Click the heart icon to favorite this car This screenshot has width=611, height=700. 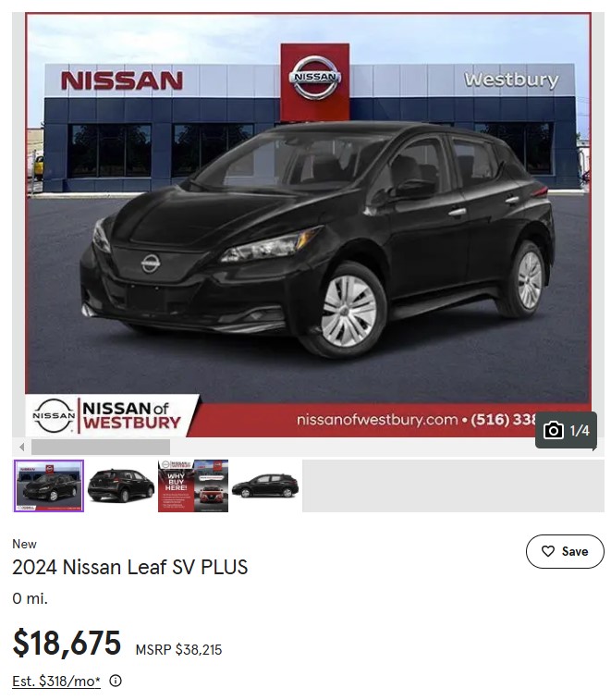[x=547, y=551]
